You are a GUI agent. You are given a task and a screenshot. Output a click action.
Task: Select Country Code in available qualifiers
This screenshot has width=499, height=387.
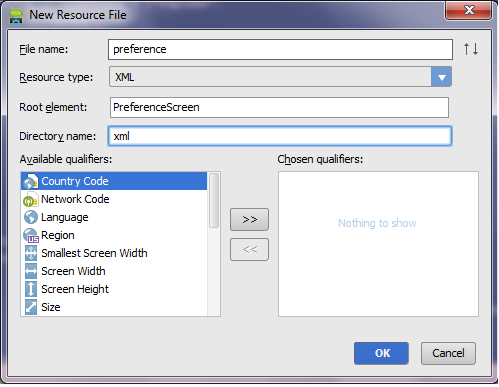coord(114,181)
